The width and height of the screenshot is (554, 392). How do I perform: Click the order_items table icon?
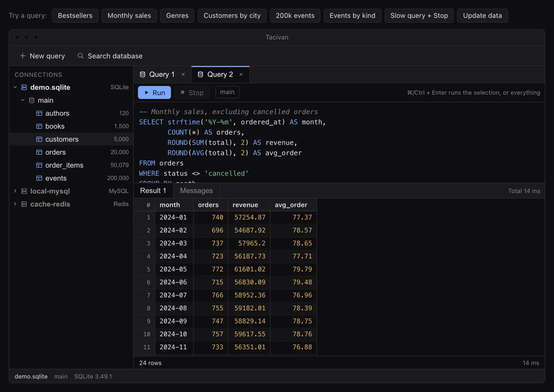[x=39, y=165]
